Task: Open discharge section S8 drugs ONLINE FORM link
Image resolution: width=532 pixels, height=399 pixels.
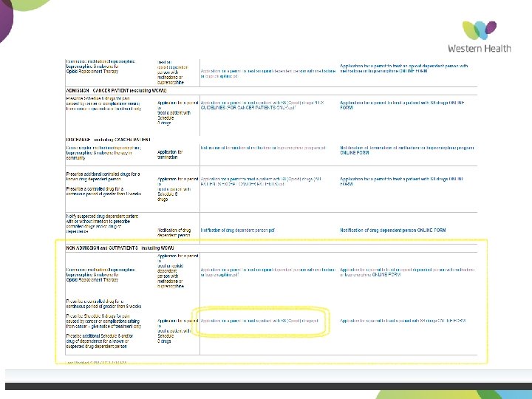Action: tap(401, 182)
